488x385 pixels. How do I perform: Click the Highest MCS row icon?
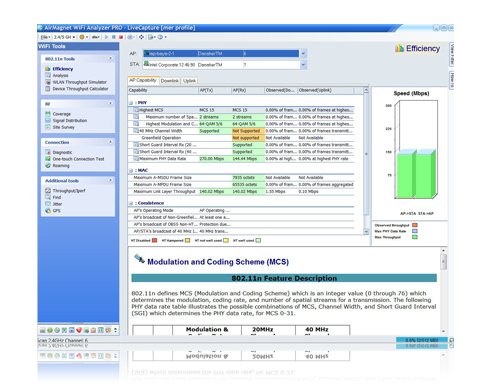point(136,110)
